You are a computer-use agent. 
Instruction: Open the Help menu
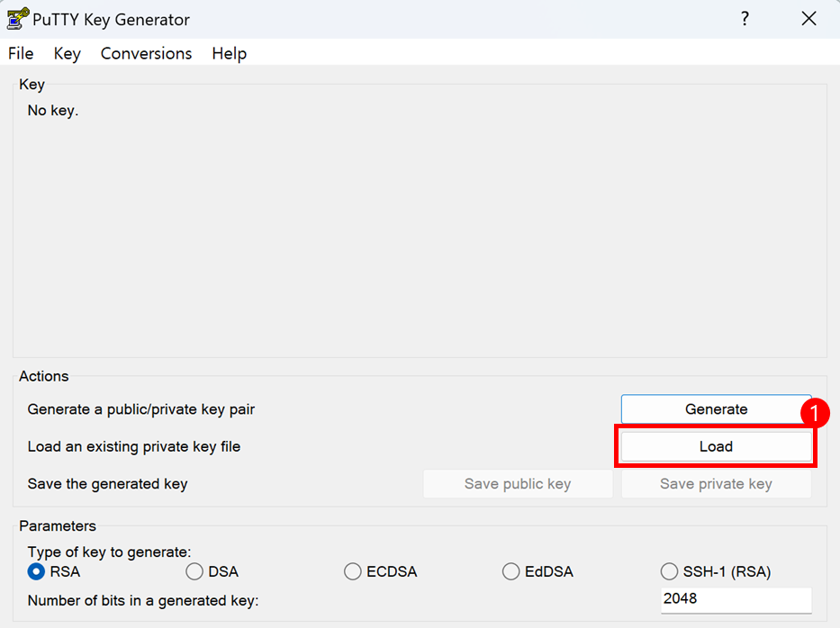pos(230,54)
